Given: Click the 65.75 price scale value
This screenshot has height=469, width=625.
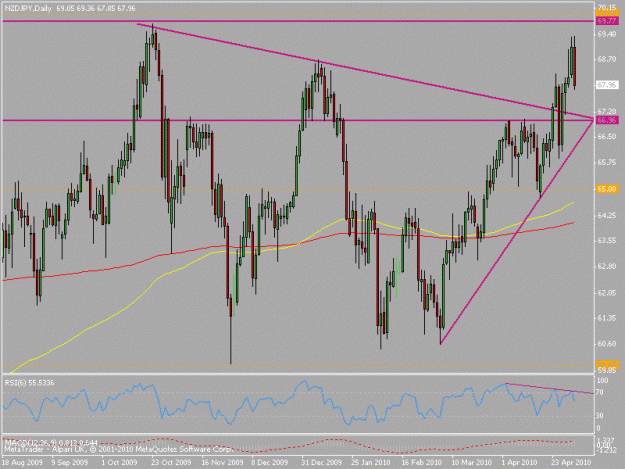Looking at the screenshot, I should [607, 162].
